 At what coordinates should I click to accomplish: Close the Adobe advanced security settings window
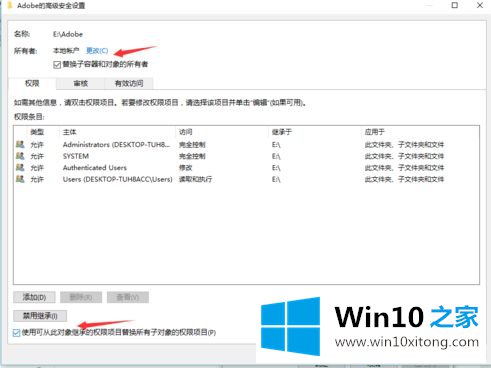pos(480,5)
